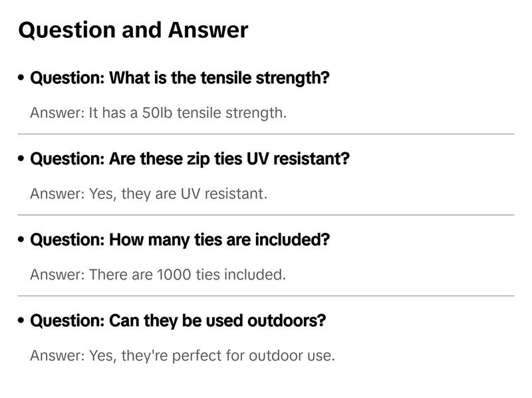
Task: Click the bullet next to "How many ties" question
Action: [x=22, y=240]
